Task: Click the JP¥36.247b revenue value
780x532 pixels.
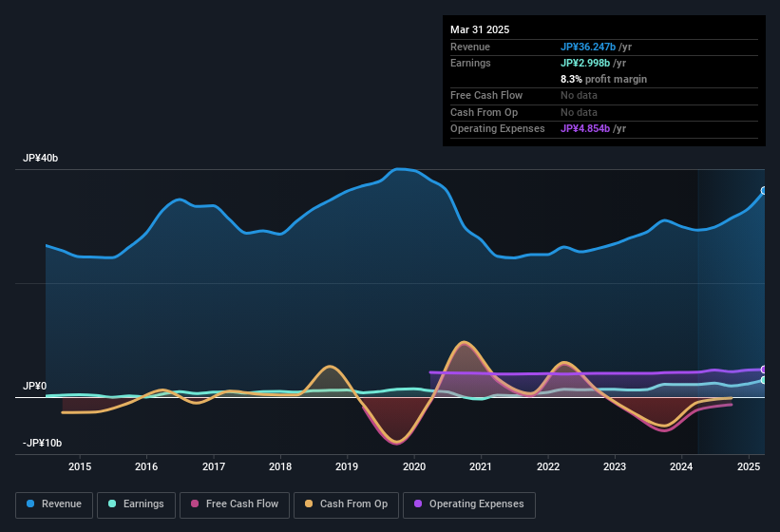Action: [x=588, y=47]
